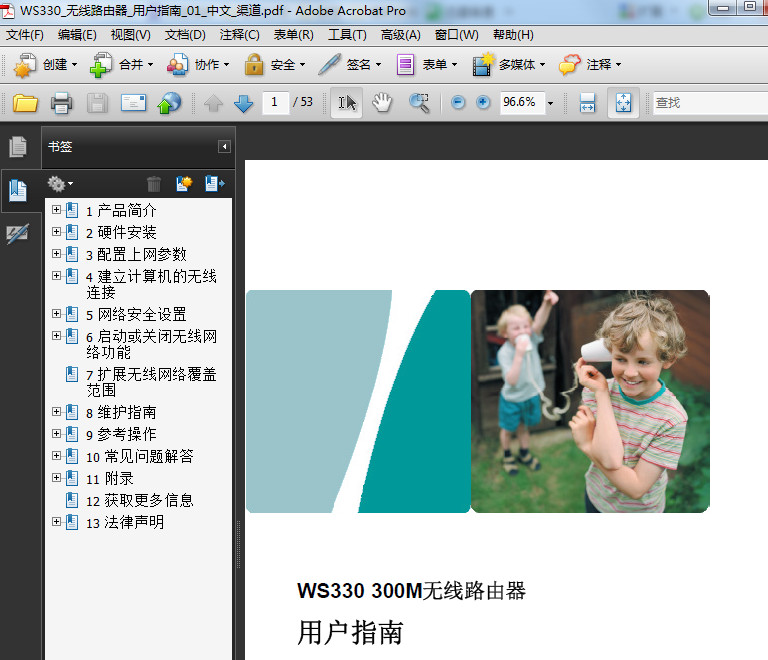Expand bookmark 3 配置上网参数
This screenshot has width=768, height=660.
pos(56,254)
